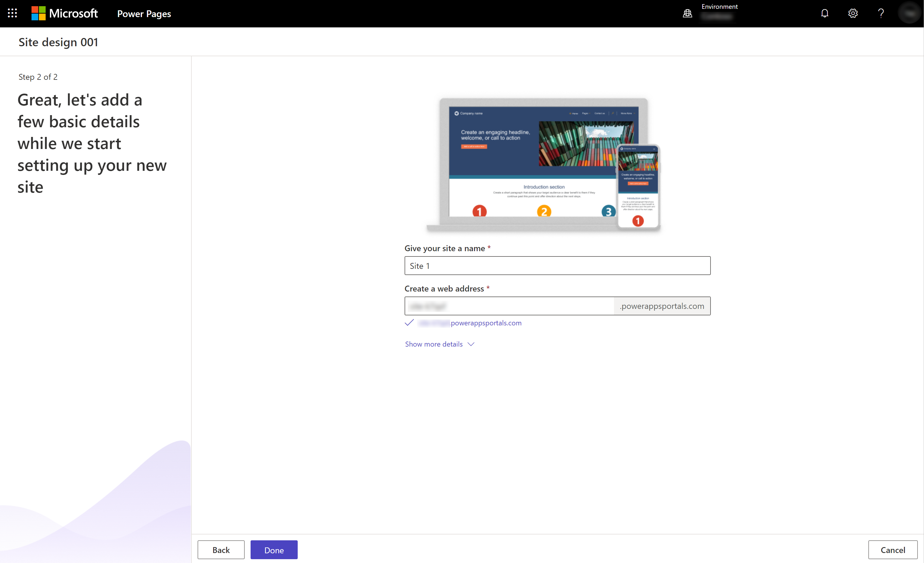The width and height of the screenshot is (924, 563).
Task: Click the Cancel link to abort
Action: click(892, 550)
